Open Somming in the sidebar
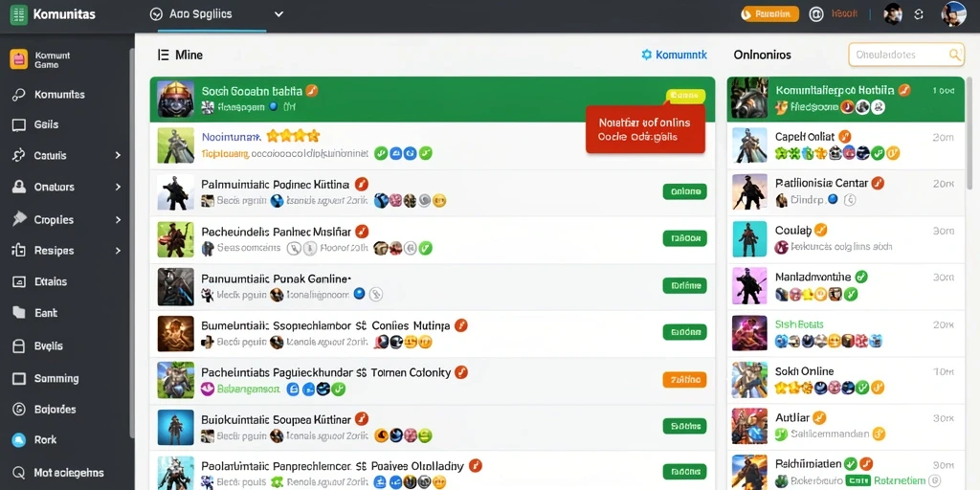Viewport: 980px width, 490px height. (46, 378)
